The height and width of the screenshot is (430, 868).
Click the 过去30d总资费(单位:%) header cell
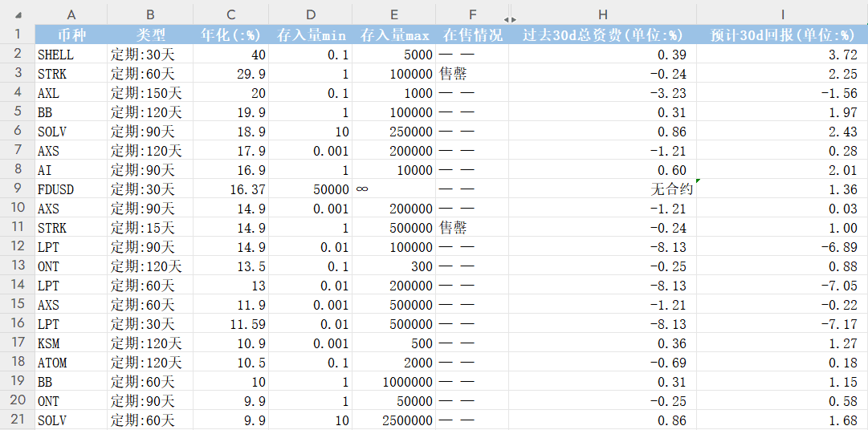603,34
